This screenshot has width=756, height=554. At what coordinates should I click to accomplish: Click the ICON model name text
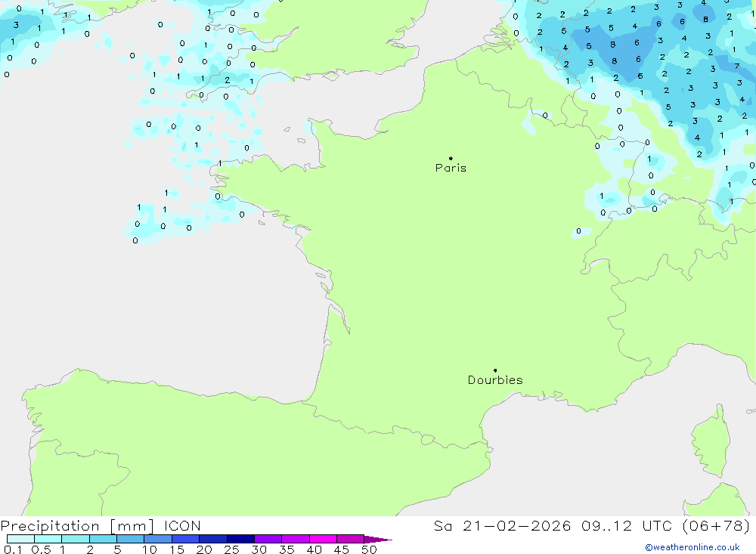tap(182, 525)
